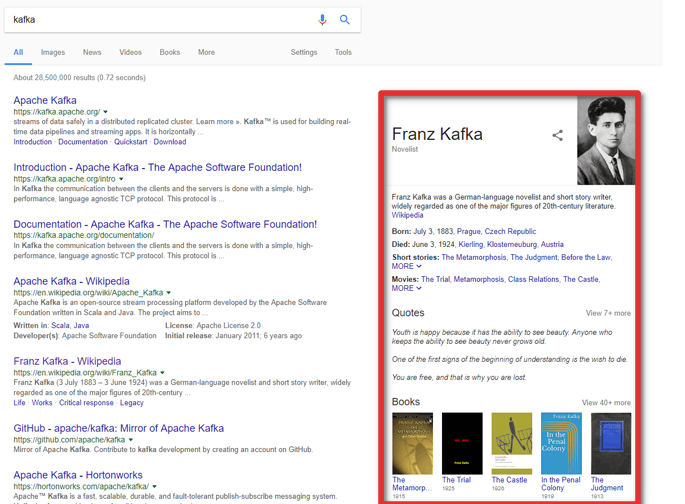Image resolution: width=685 pixels, height=504 pixels.
Task: Open Apache Kafka - Wikipedia result
Action: 71,281
